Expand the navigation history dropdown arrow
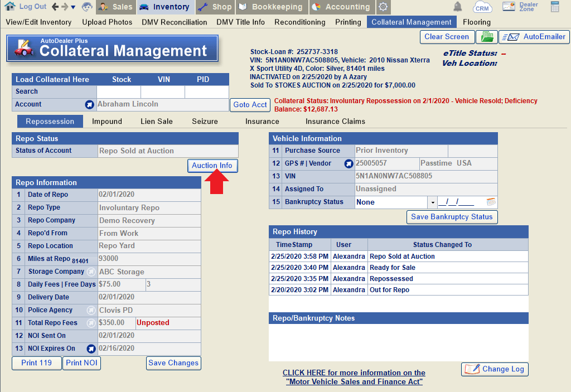Screen dimensions: 571x392 [x=73, y=7]
